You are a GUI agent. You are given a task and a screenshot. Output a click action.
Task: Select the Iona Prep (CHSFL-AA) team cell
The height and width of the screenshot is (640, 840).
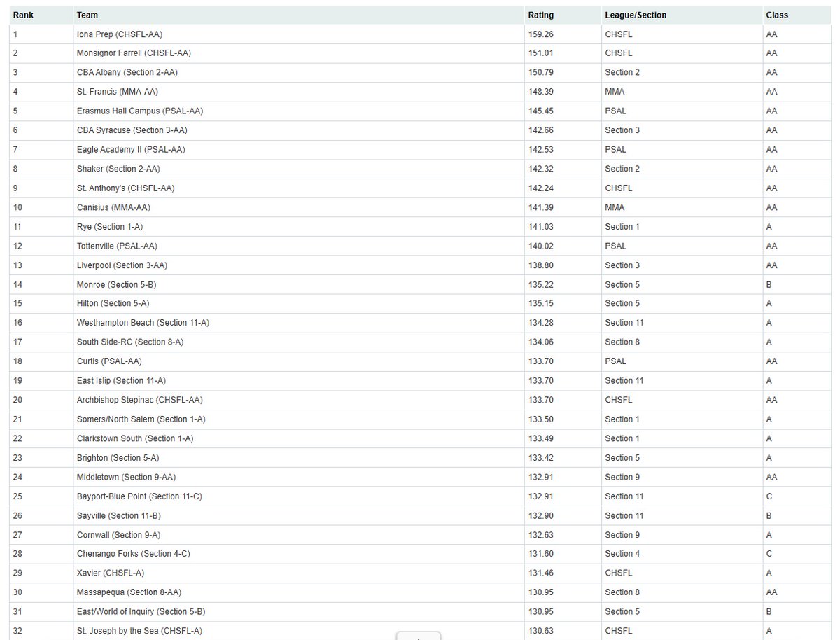click(x=120, y=34)
